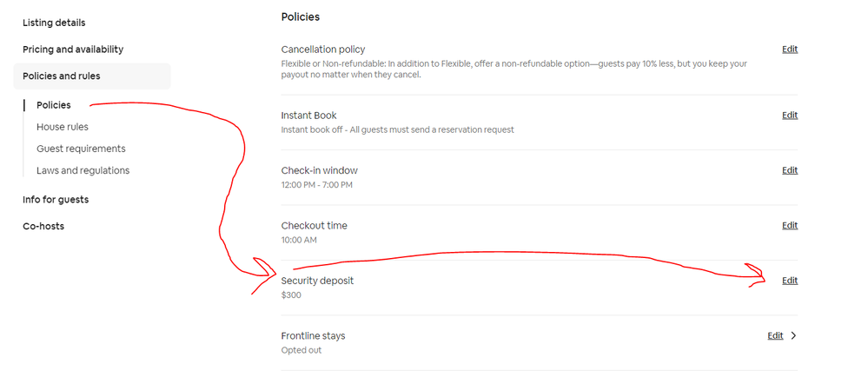The image size is (868, 384).
Task: Click the Instant Book row title
Action: (308, 116)
